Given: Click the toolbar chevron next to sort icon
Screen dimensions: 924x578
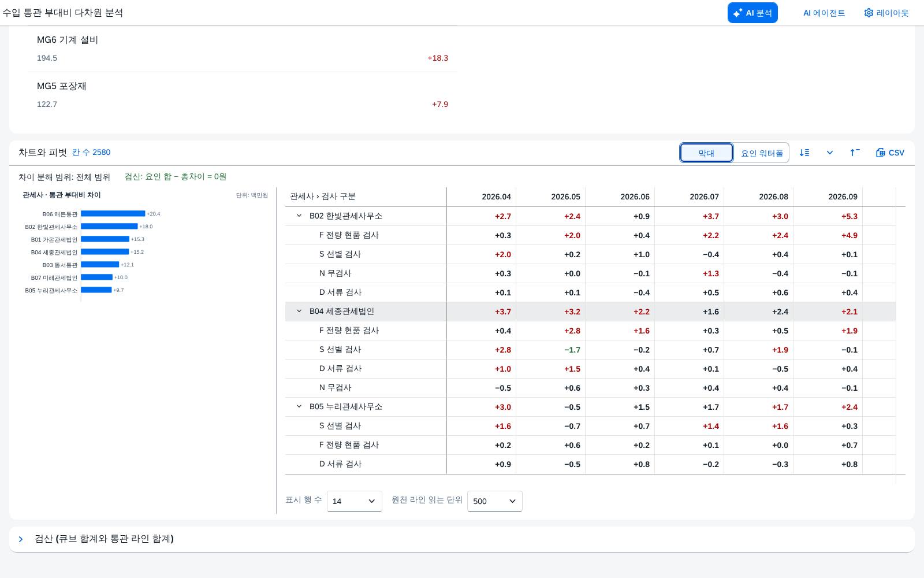Looking at the screenshot, I should (830, 153).
